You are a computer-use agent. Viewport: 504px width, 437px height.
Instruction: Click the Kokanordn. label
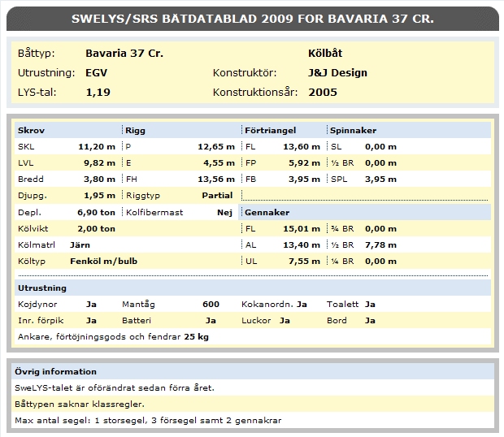click(x=267, y=305)
